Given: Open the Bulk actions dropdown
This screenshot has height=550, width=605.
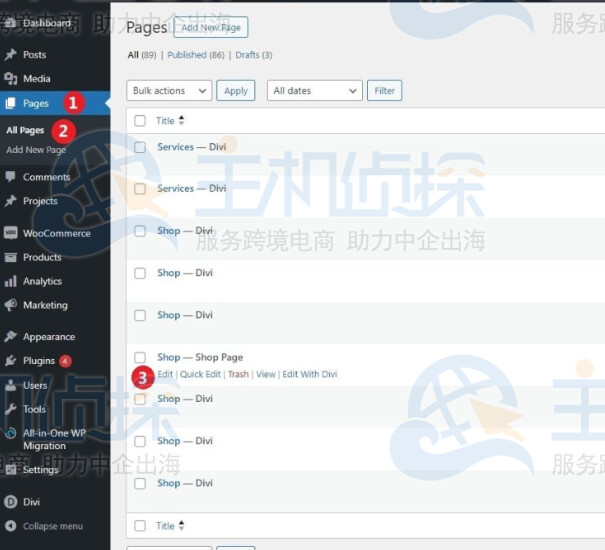Looking at the screenshot, I should (169, 91).
